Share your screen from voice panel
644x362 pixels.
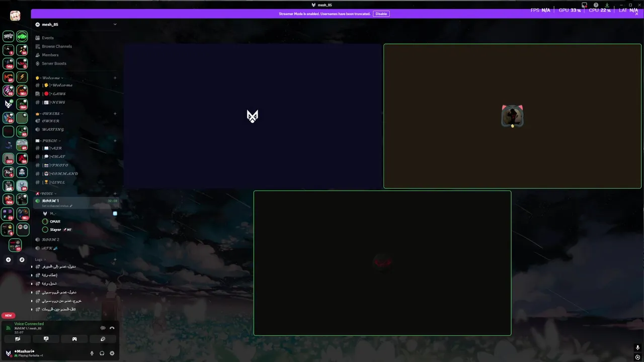pyautogui.click(x=46, y=339)
